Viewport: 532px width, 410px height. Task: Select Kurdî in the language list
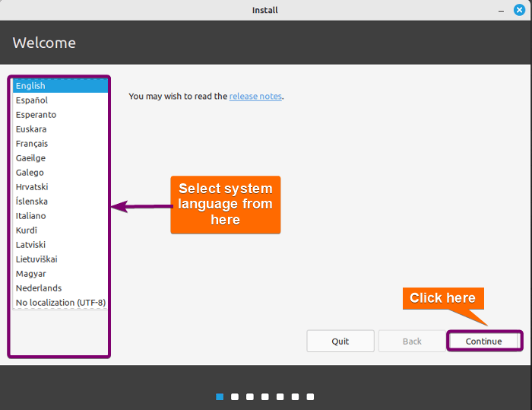pos(60,230)
